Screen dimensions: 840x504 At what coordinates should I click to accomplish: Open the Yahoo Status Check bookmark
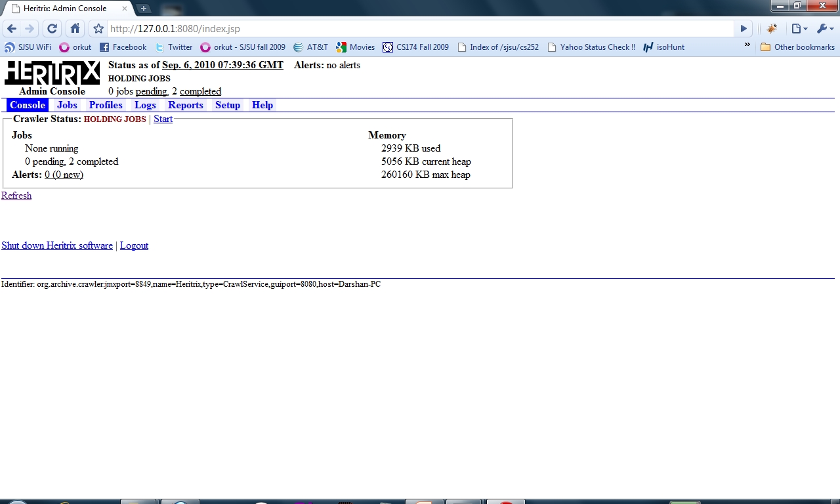591,47
